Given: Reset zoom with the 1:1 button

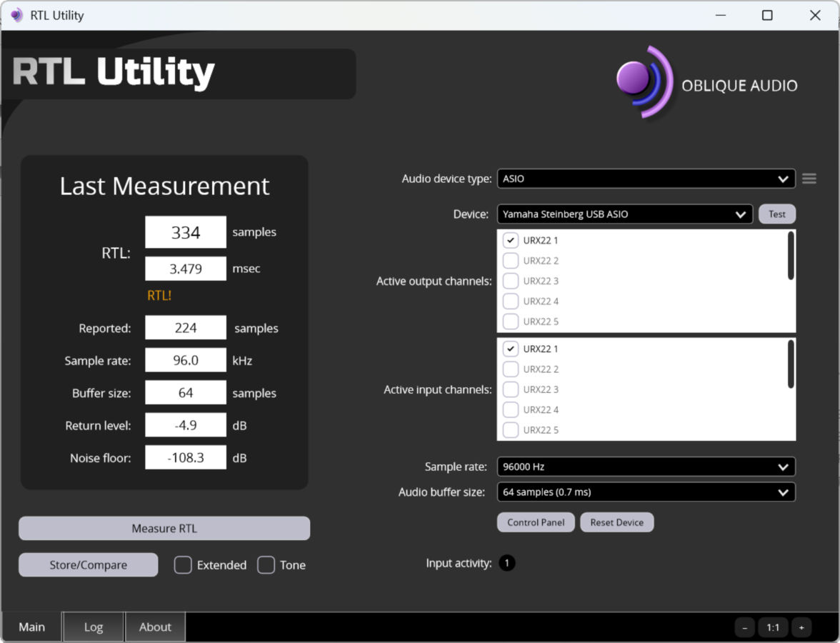Looking at the screenshot, I should tap(773, 627).
